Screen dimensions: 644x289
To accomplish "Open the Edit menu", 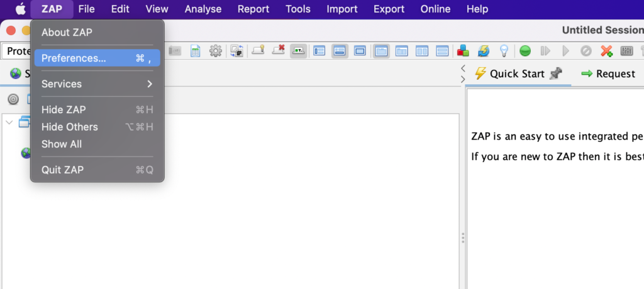I will tap(120, 9).
